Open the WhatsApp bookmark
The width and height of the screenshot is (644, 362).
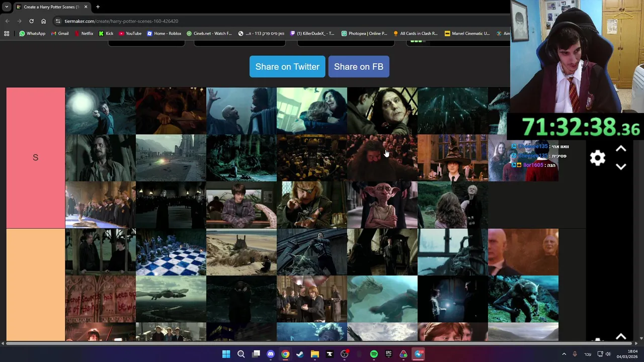tap(32, 33)
